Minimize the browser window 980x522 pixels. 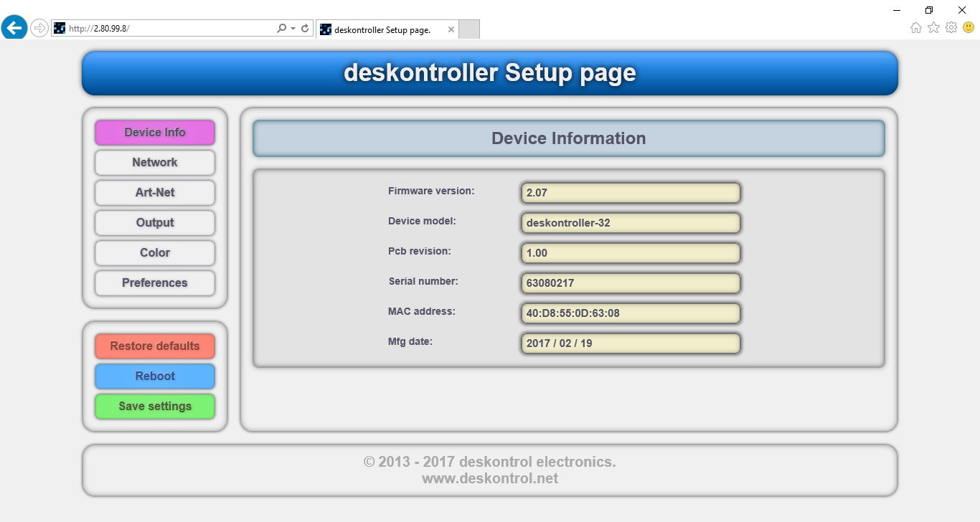[x=897, y=10]
